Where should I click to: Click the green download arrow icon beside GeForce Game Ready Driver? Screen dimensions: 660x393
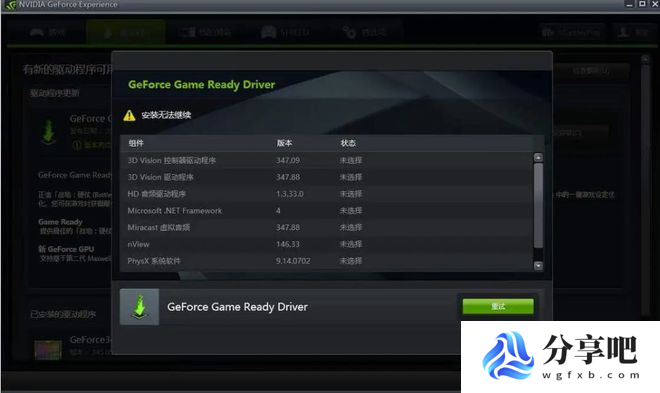click(139, 307)
